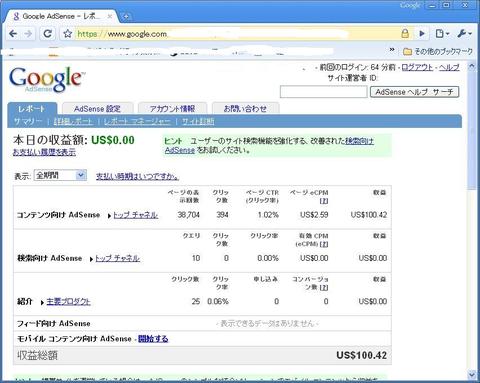Open the new tab plus button
The width and height of the screenshot is (480, 383).
(126, 16)
